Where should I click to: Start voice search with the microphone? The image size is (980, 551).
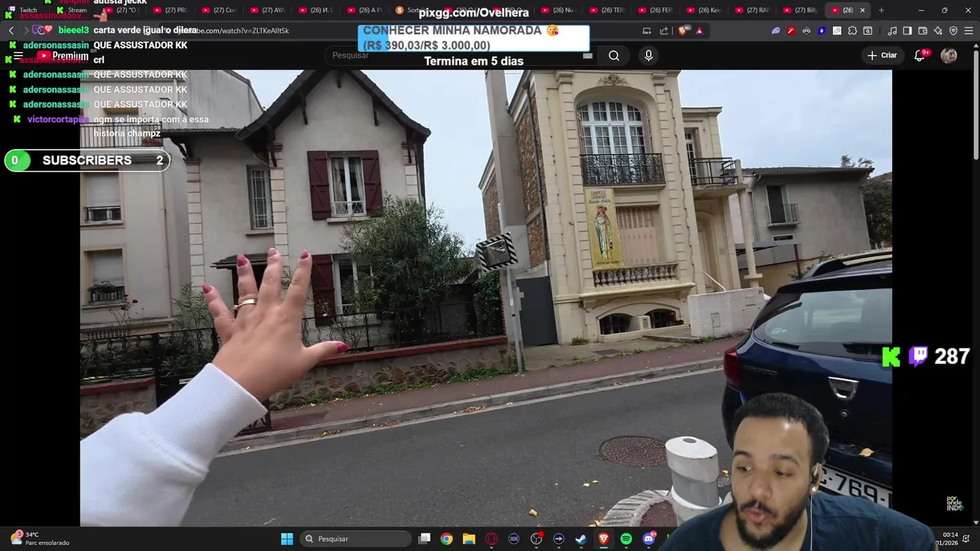click(648, 55)
